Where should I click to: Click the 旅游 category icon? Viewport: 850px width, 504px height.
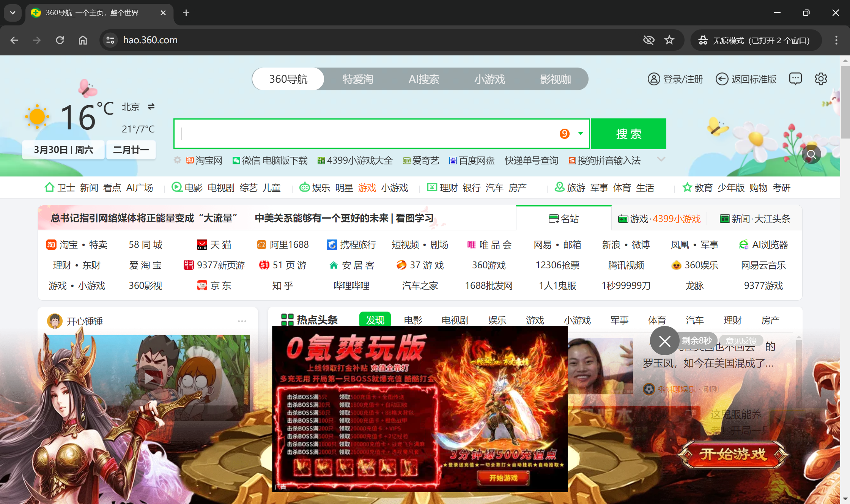[559, 187]
